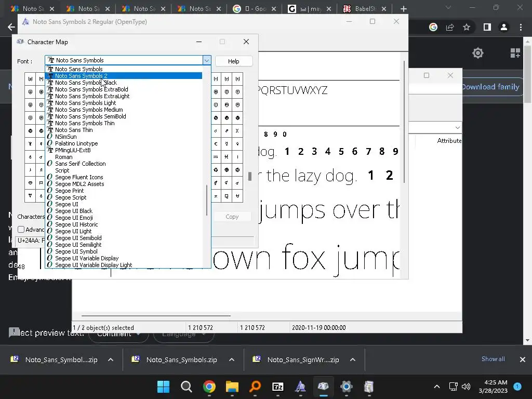Click Google icon in address bar
Screen dimensions: 532x399
pyautogui.click(x=433, y=27)
